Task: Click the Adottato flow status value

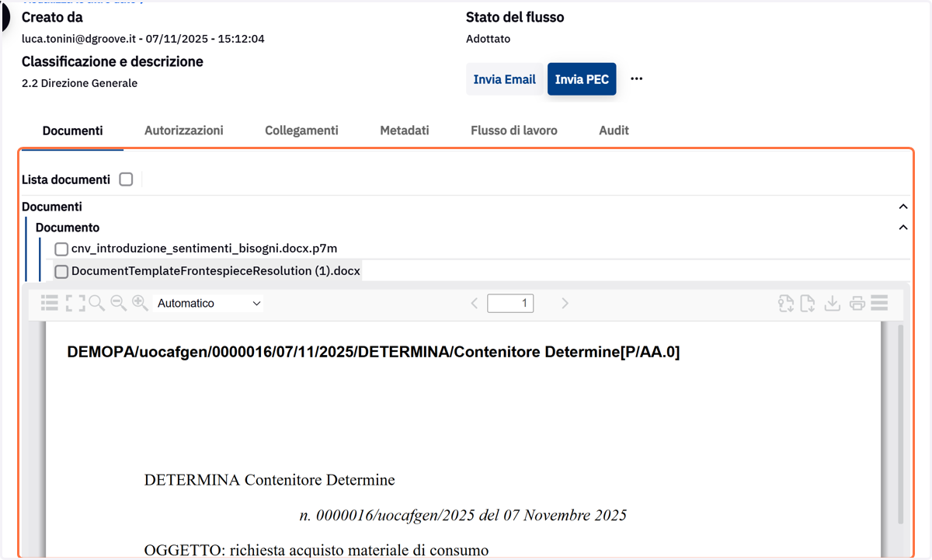Action: coord(489,39)
